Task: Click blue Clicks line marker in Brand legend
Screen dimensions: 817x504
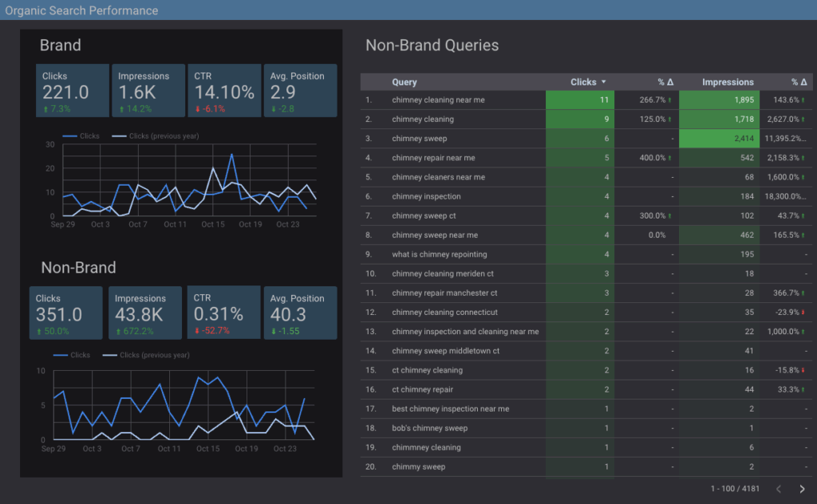Action: pyautogui.click(x=69, y=136)
